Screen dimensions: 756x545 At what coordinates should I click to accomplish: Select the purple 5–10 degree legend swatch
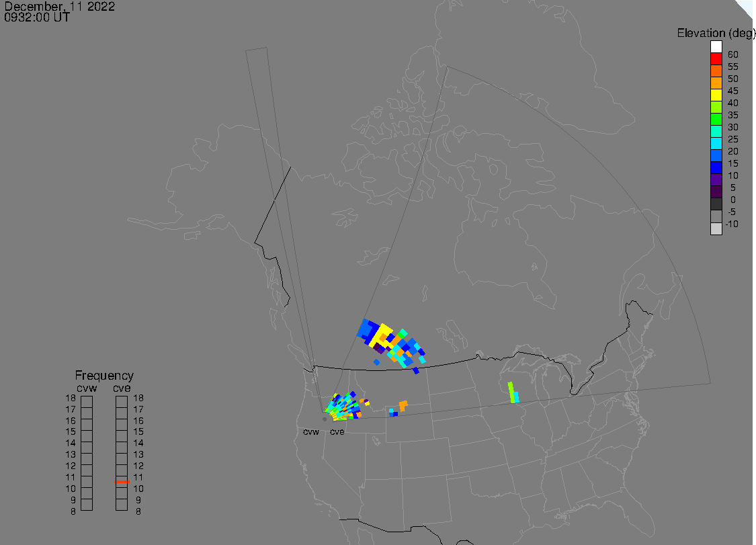point(716,179)
